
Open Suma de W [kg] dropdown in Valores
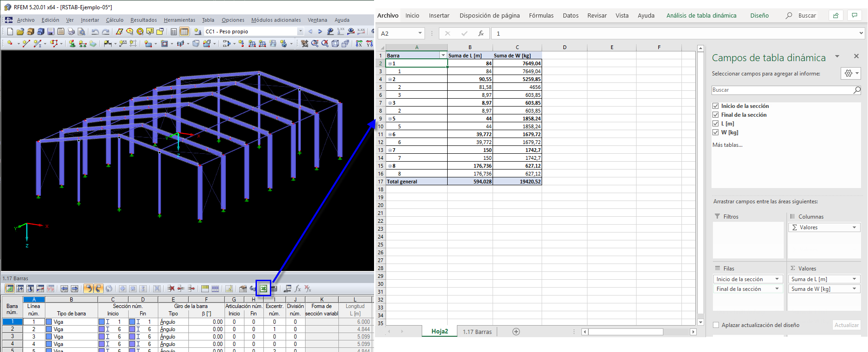pyautogui.click(x=855, y=289)
